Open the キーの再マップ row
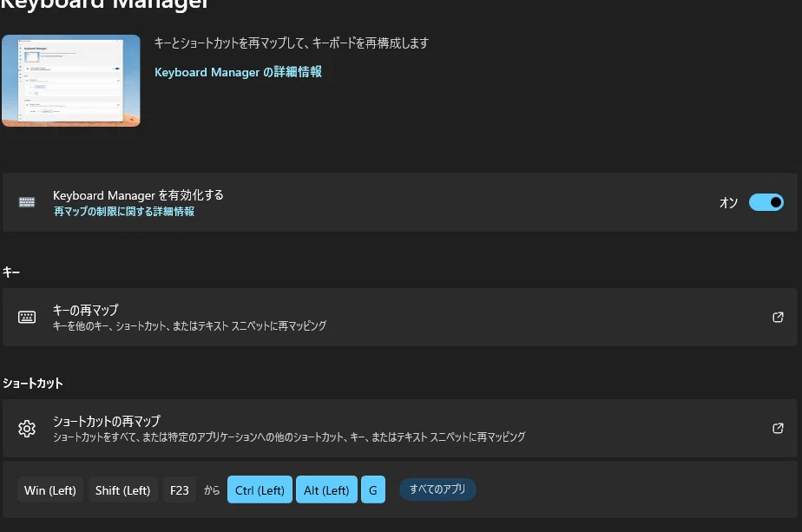The width and height of the screenshot is (802, 532). pos(400,317)
